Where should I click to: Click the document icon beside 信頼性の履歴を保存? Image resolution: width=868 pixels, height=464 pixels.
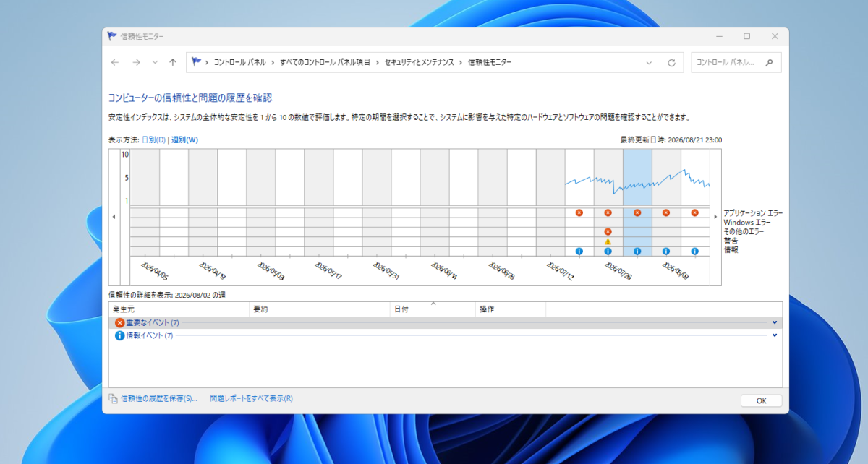[x=113, y=398]
